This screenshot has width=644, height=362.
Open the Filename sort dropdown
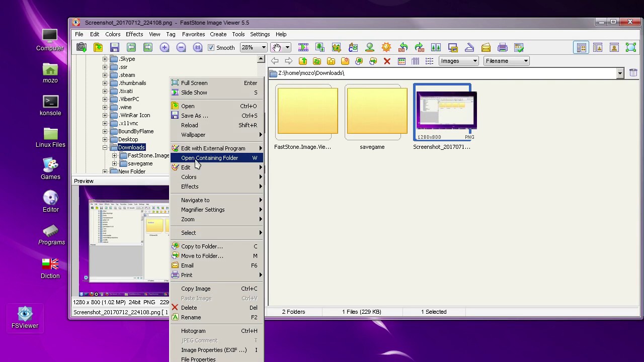[507, 61]
